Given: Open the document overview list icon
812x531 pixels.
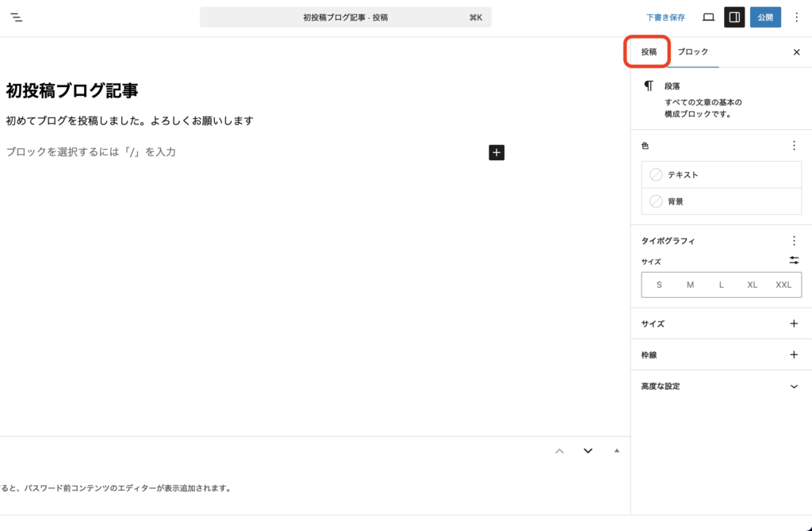Looking at the screenshot, I should (x=17, y=17).
